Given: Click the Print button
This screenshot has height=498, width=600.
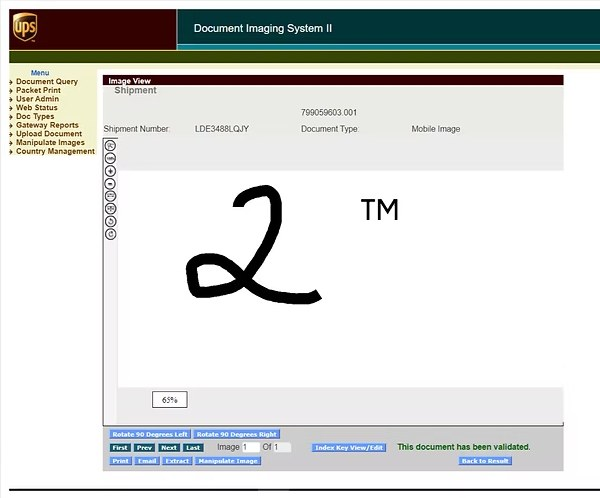Looking at the screenshot, I should [121, 461].
